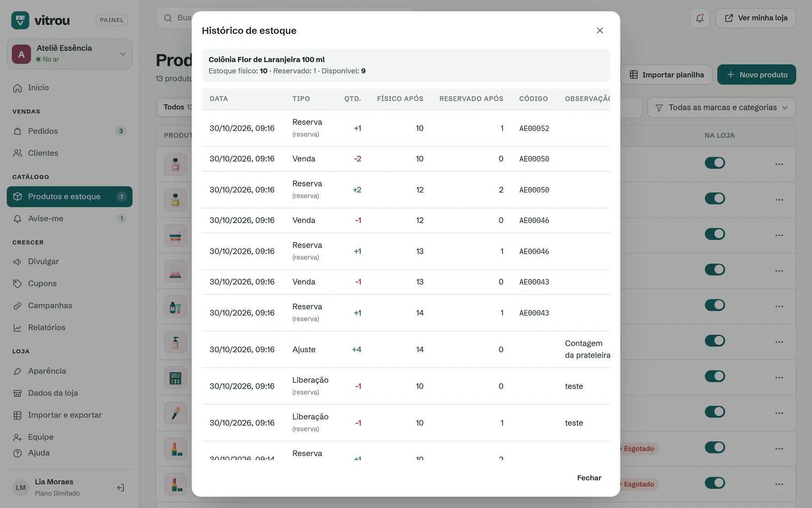The image size is (812, 508).
Task: Expand the Ateliê Essência store switcher
Action: click(x=69, y=54)
